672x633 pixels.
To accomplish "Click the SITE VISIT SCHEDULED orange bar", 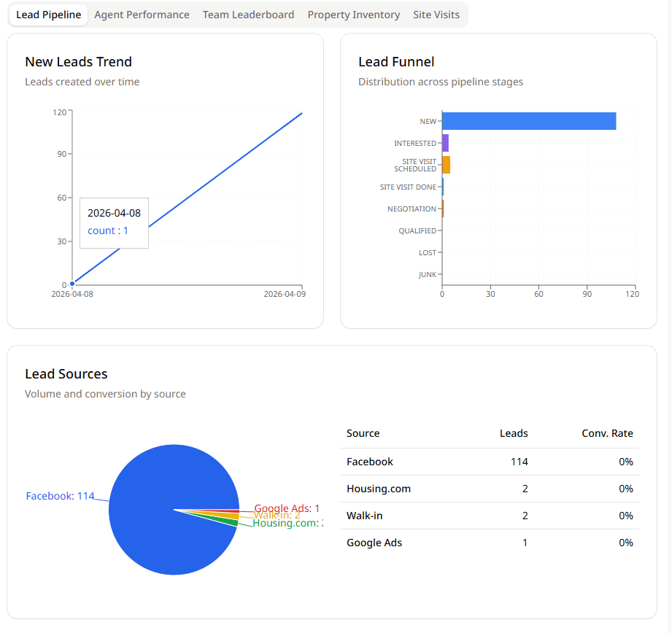I will pos(446,165).
